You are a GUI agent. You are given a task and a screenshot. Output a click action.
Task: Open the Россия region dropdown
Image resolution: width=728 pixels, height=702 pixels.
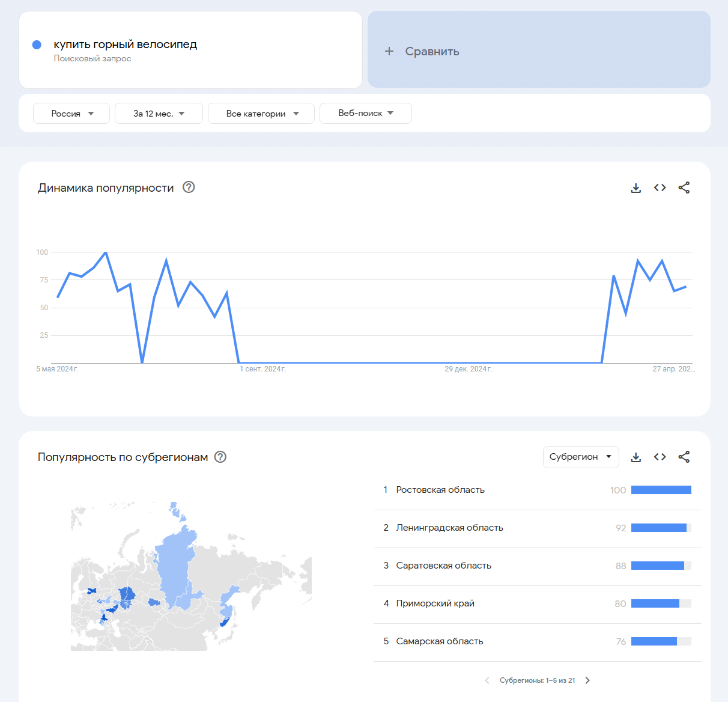coord(71,114)
